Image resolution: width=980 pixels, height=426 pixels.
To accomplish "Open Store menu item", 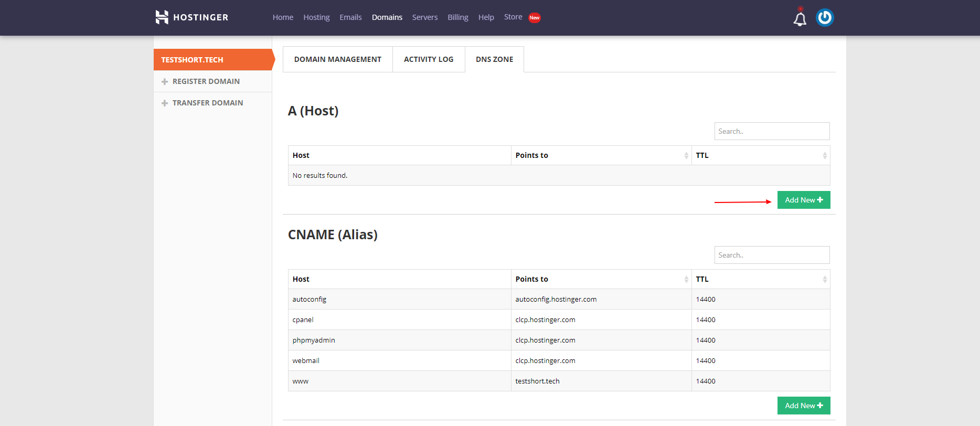I will pos(513,17).
